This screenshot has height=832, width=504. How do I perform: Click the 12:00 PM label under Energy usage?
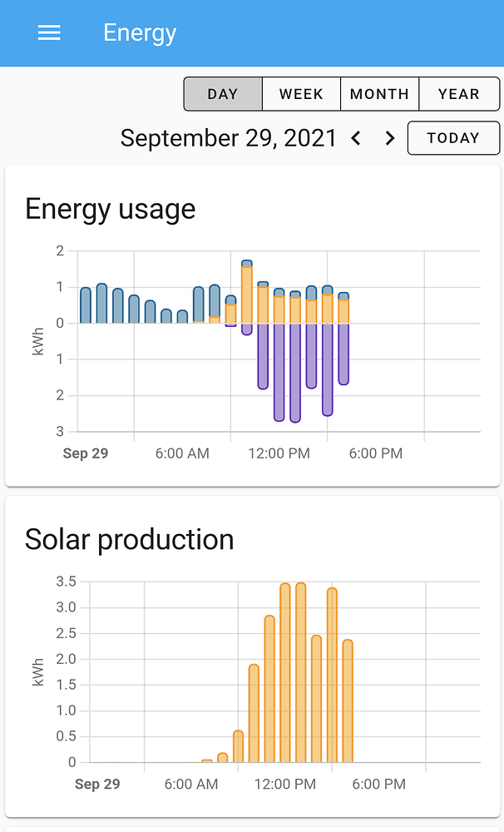[279, 453]
